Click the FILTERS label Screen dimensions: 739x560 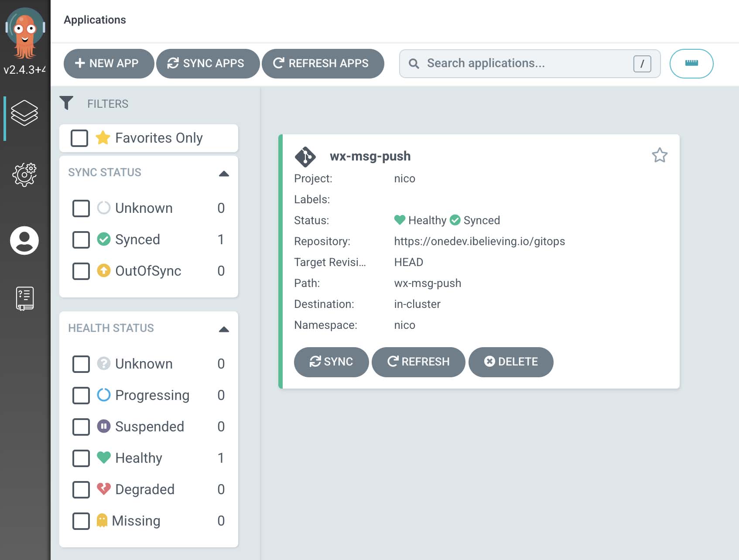pyautogui.click(x=108, y=104)
